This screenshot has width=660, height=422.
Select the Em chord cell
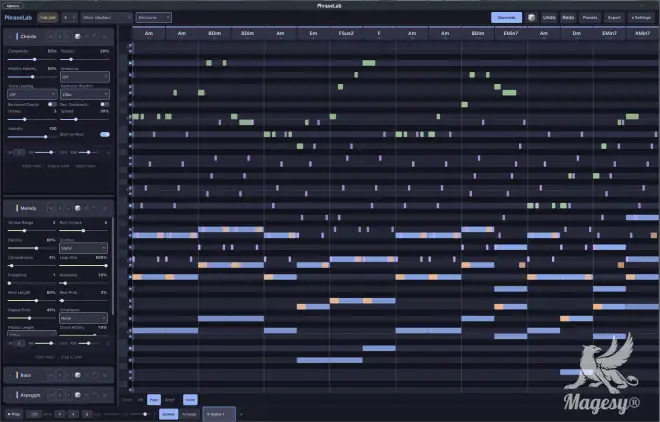pos(313,34)
